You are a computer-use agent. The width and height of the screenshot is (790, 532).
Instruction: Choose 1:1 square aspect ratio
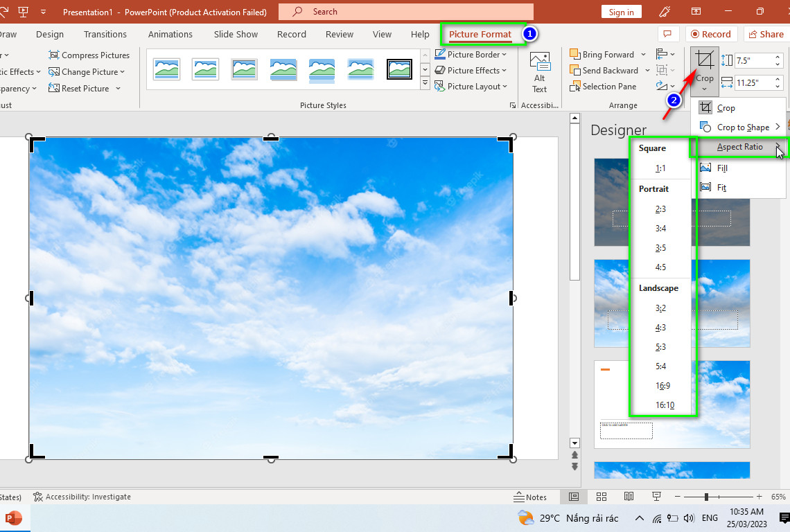tap(660, 168)
